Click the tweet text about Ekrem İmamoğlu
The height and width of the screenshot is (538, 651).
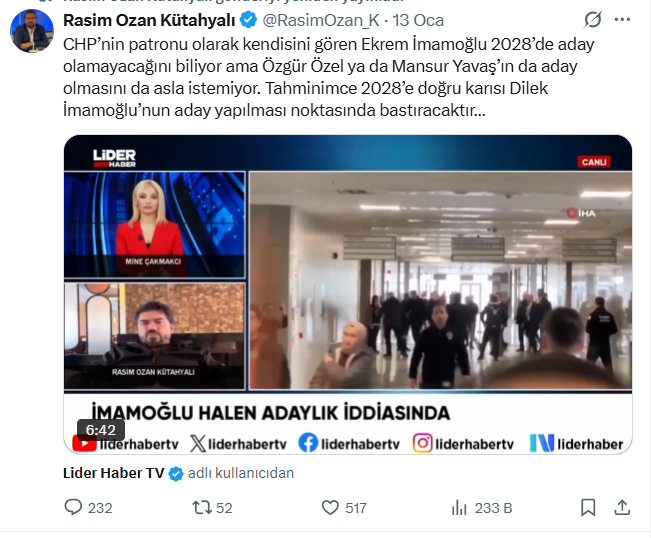[x=329, y=77]
